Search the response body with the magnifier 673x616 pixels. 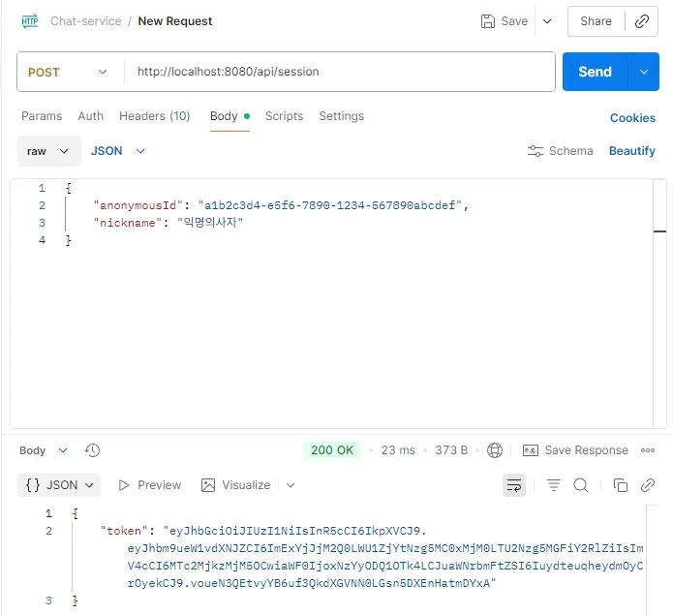[581, 485]
